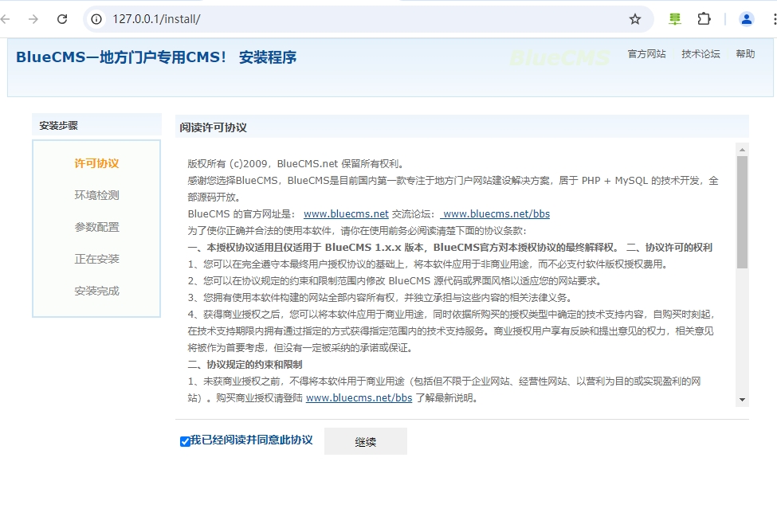This screenshot has height=532, width=777.
Task: Click license scrollbar up arrow
Action: click(742, 149)
